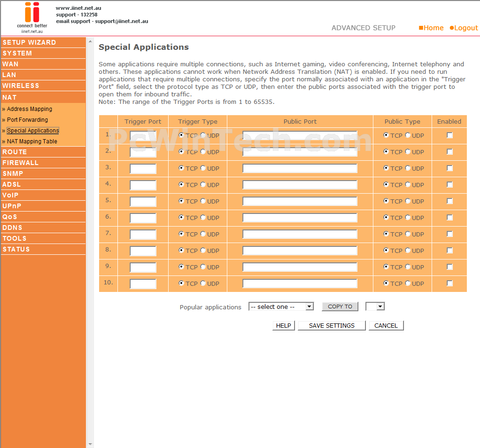Open the ADSL menu section
Screen dimensions: 480x448
(x=43, y=184)
